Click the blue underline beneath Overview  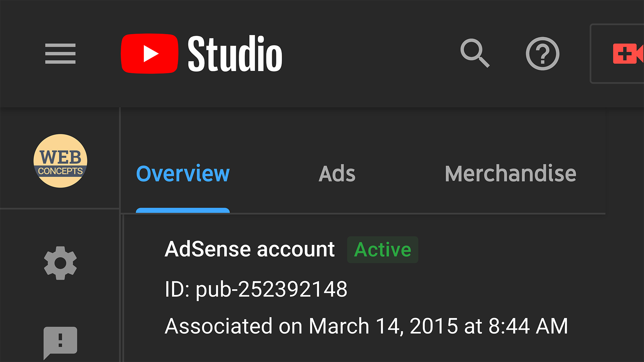[x=183, y=210]
